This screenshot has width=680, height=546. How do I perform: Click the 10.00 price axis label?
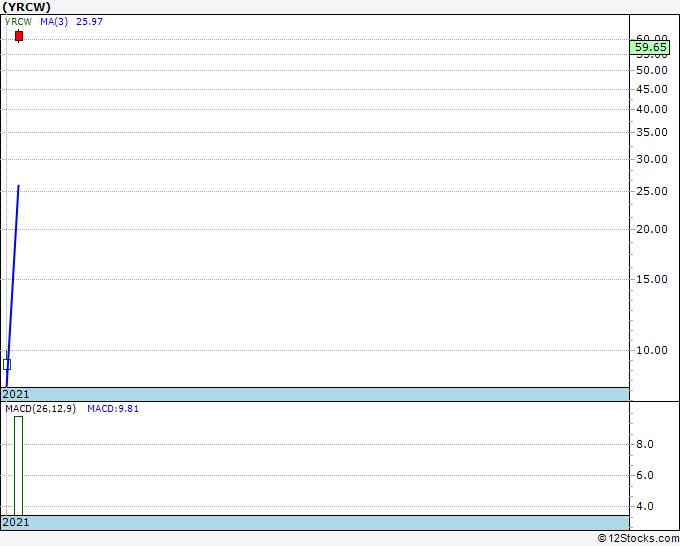click(x=652, y=350)
